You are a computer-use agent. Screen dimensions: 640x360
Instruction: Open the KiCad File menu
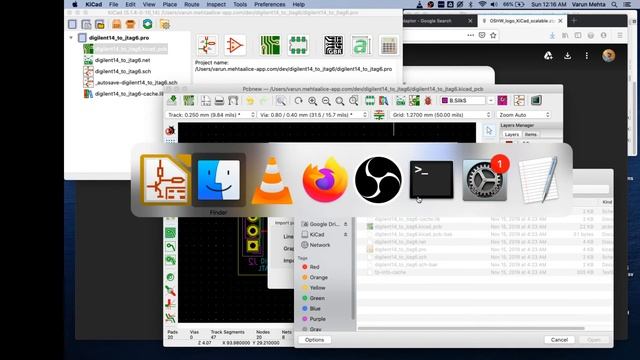[113, 4]
